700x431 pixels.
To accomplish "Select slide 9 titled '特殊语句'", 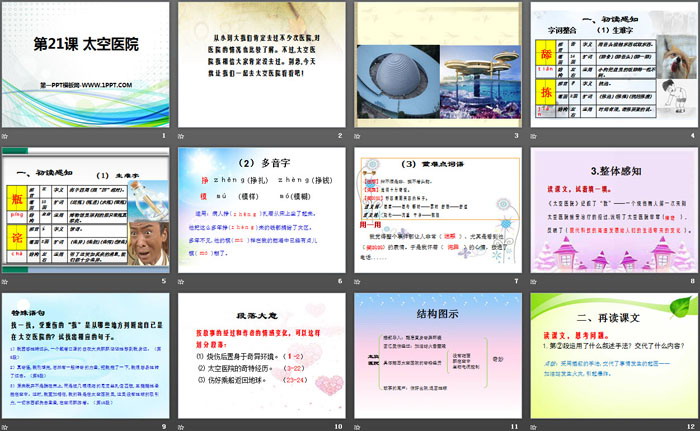I will pyautogui.click(x=85, y=354).
